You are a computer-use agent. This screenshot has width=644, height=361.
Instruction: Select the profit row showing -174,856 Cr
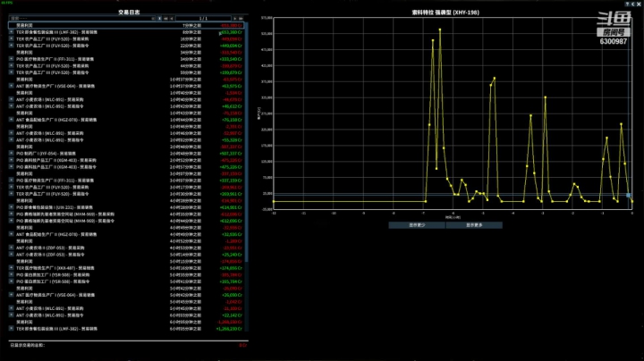click(126, 261)
